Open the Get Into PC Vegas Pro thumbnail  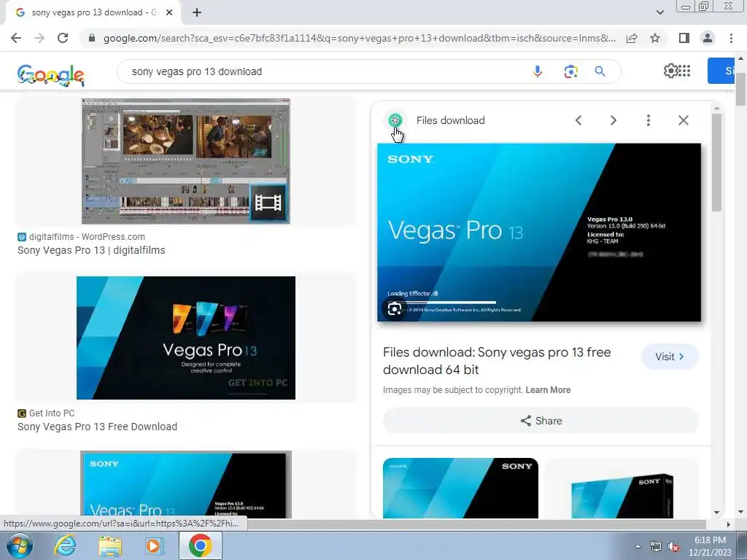click(x=186, y=338)
